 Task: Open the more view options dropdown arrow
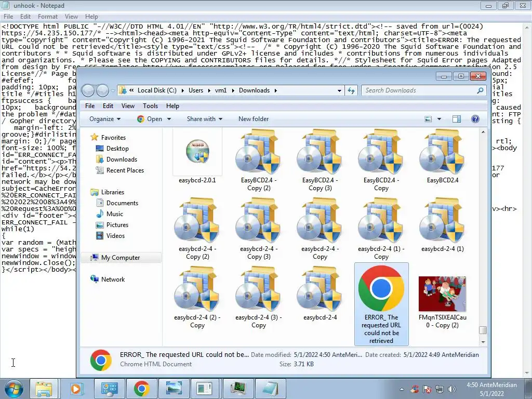[439, 119]
